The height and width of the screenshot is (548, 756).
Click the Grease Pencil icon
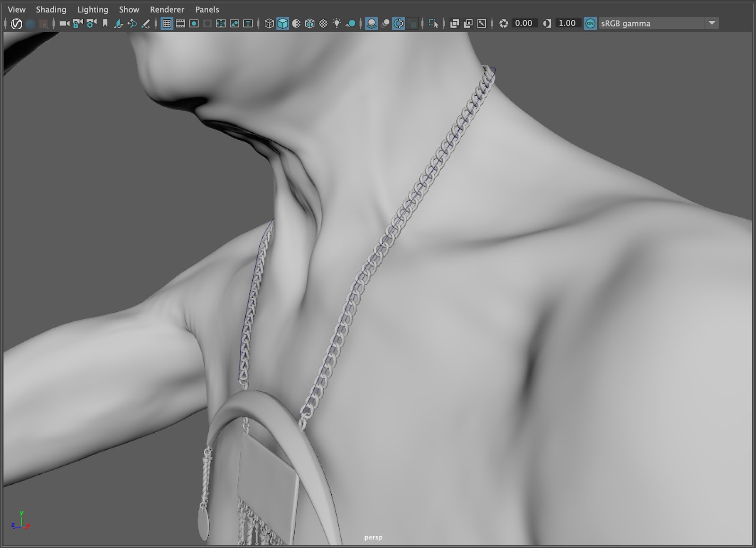pyautogui.click(x=146, y=23)
